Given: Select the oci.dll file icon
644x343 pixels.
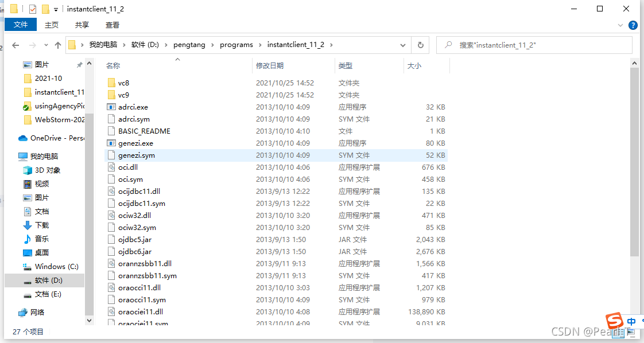Looking at the screenshot, I should pos(111,167).
